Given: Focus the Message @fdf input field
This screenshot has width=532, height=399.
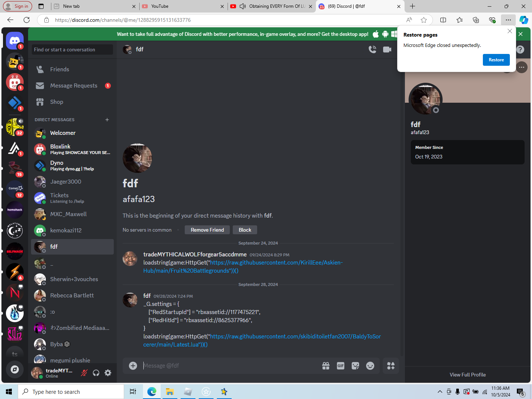Looking at the screenshot, I should click(x=229, y=366).
